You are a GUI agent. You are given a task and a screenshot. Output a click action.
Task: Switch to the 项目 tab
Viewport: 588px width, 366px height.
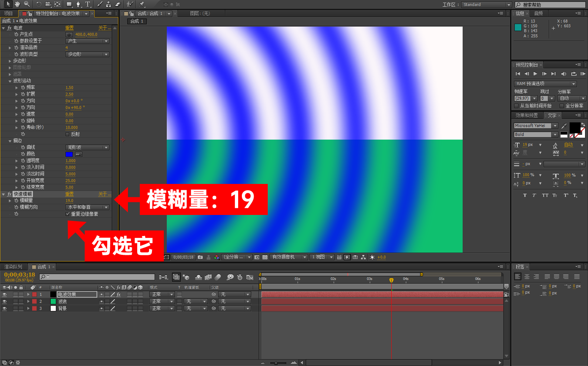[9, 14]
